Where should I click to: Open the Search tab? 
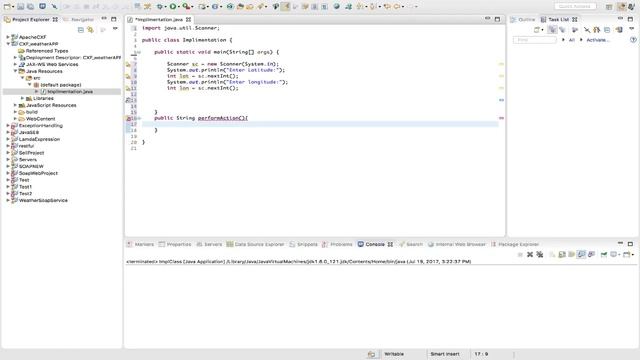[411, 244]
